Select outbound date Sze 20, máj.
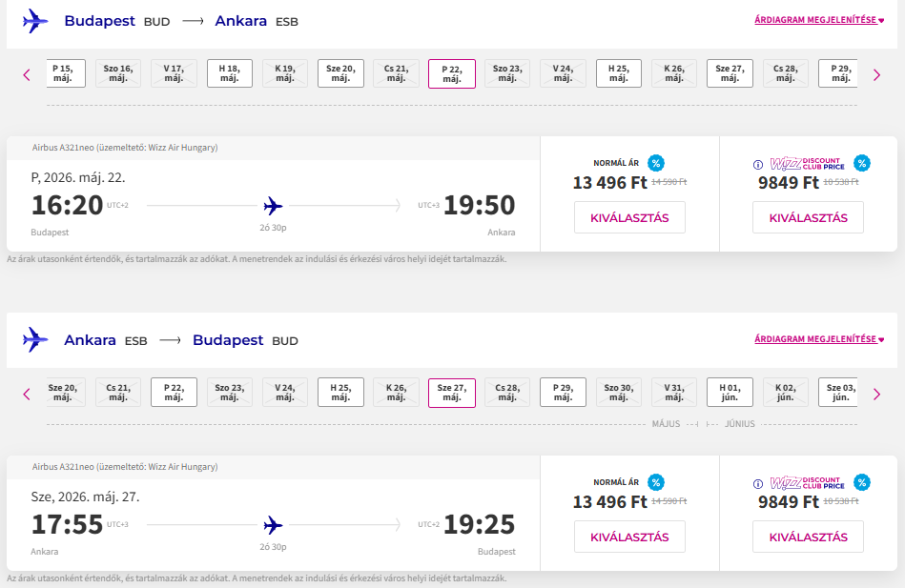Image resolution: width=905 pixels, height=588 pixels. click(x=340, y=73)
